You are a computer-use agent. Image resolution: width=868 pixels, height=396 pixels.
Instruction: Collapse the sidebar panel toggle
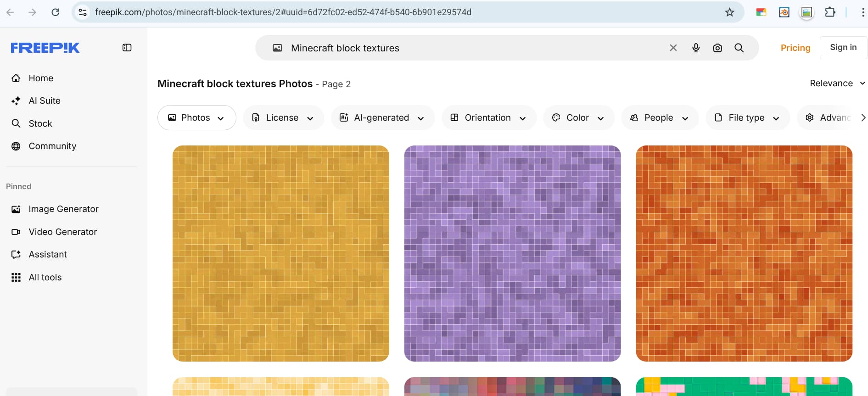127,48
